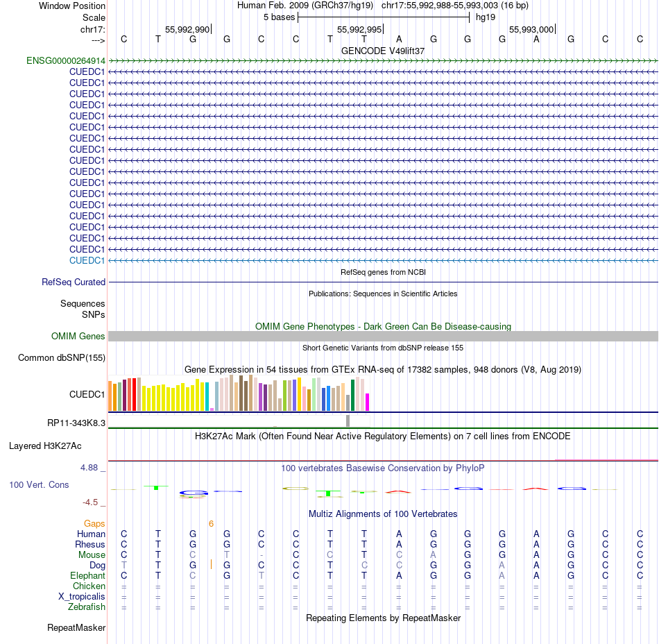
Task: Click the Dog species row label
Action: click(97, 566)
